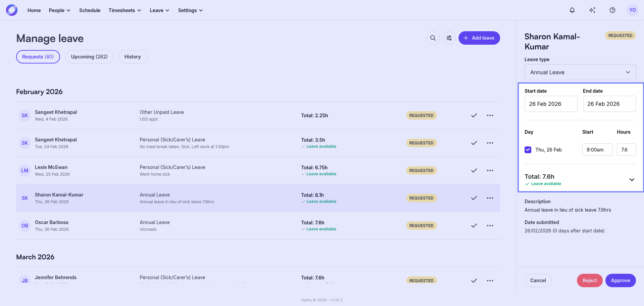This screenshot has width=644, height=306.
Task: Approve Lexie McEwan's request with checkmark
Action: 474,171
